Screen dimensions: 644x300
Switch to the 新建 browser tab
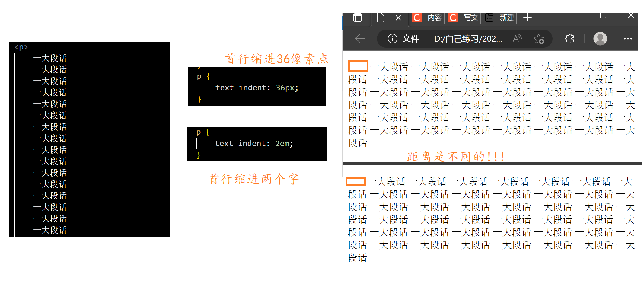pyautogui.click(x=499, y=18)
